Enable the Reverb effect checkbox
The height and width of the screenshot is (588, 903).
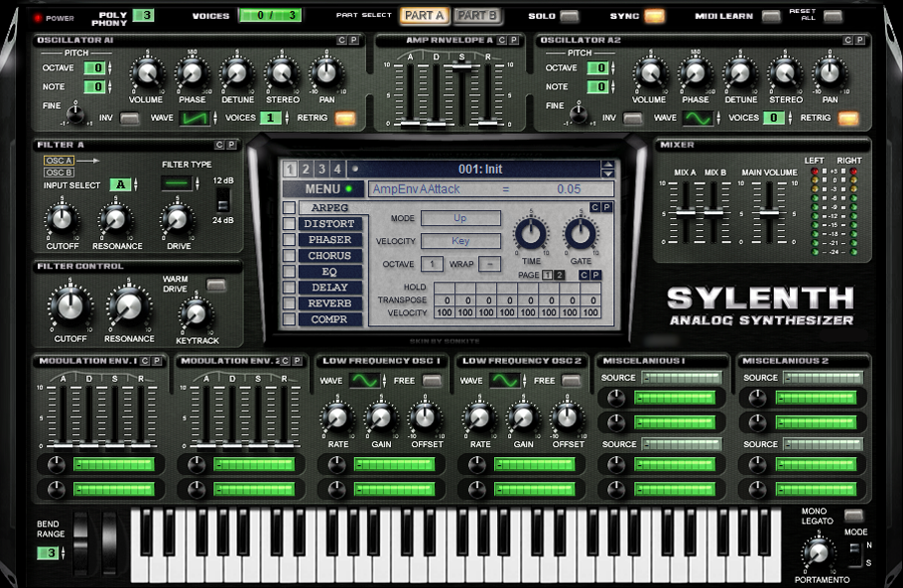point(289,303)
